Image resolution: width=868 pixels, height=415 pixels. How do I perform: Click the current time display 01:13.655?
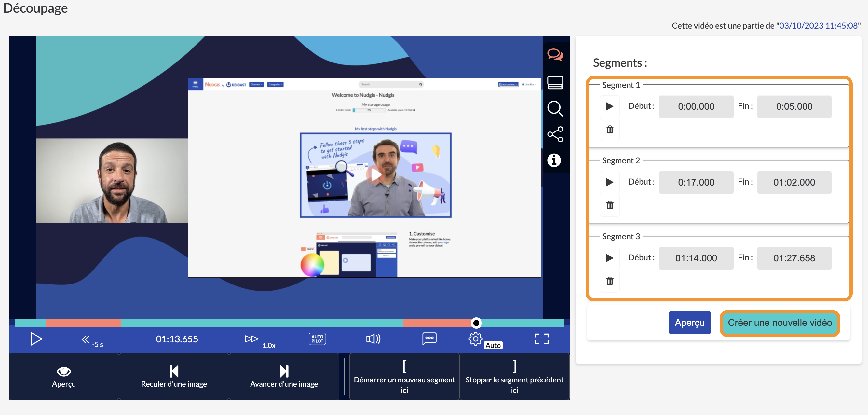[177, 339]
